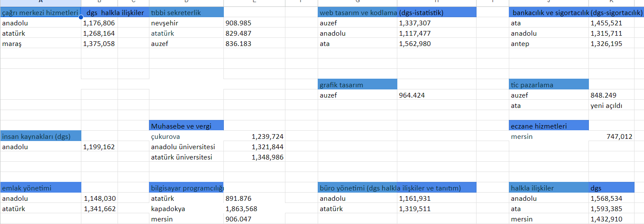The height and width of the screenshot is (224, 644).
Task: Click the 'mersin' cell beside 747,012
Action: (x=548, y=136)
